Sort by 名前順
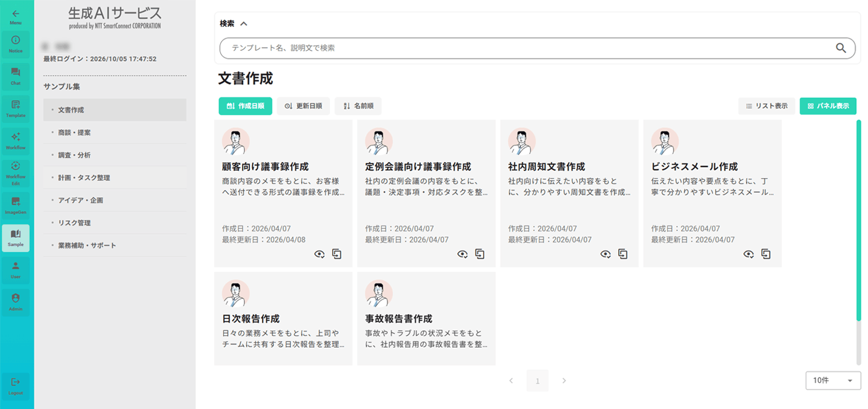 pos(358,106)
